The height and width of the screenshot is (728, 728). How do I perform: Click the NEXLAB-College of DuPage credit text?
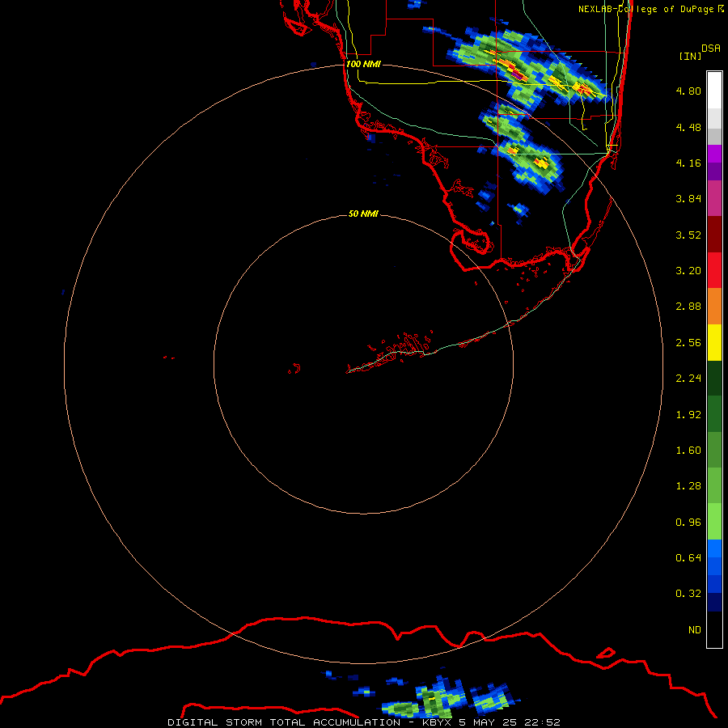click(x=645, y=9)
